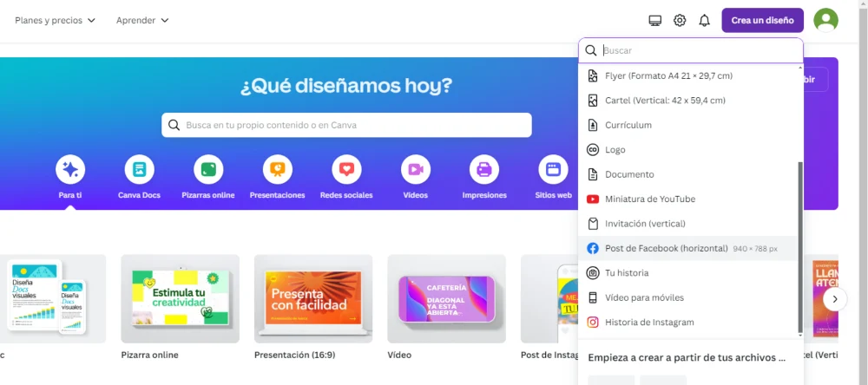Click the dropdown list scrollbar

(800, 247)
